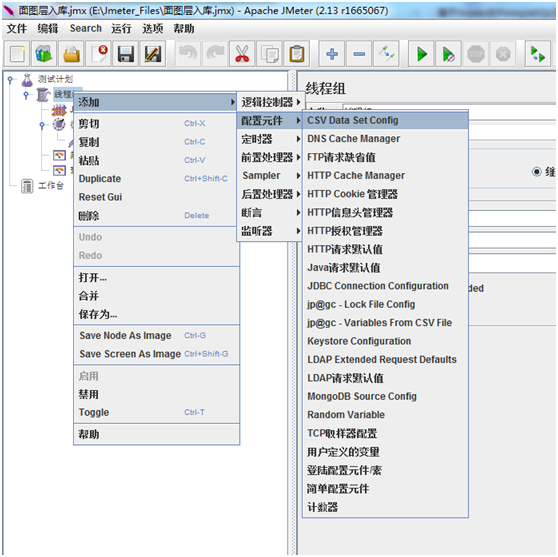Viewport: 558px width, 557px height.
Task: Open the 运行 menu
Action: tap(121, 28)
